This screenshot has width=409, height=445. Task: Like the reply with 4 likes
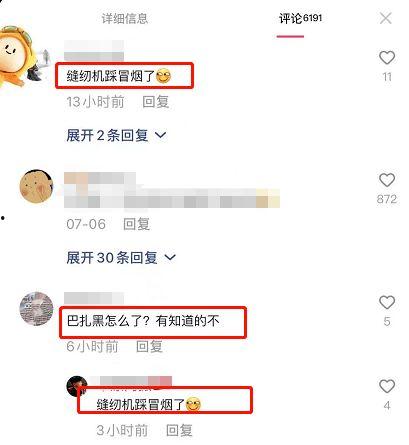pyautogui.click(x=387, y=386)
